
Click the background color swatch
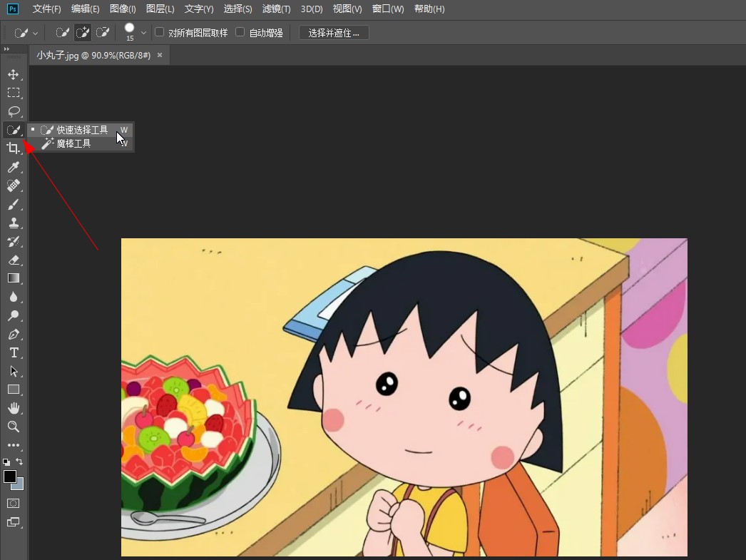[x=19, y=485]
